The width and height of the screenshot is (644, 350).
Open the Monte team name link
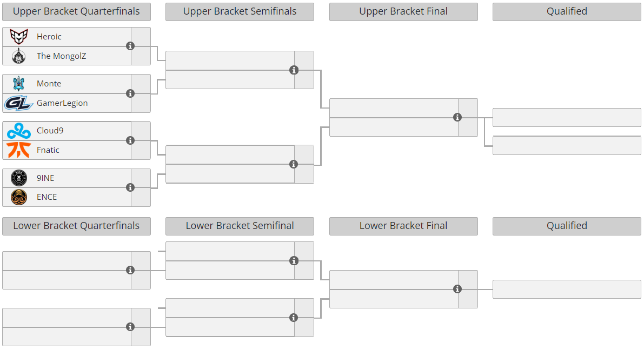pos(49,84)
